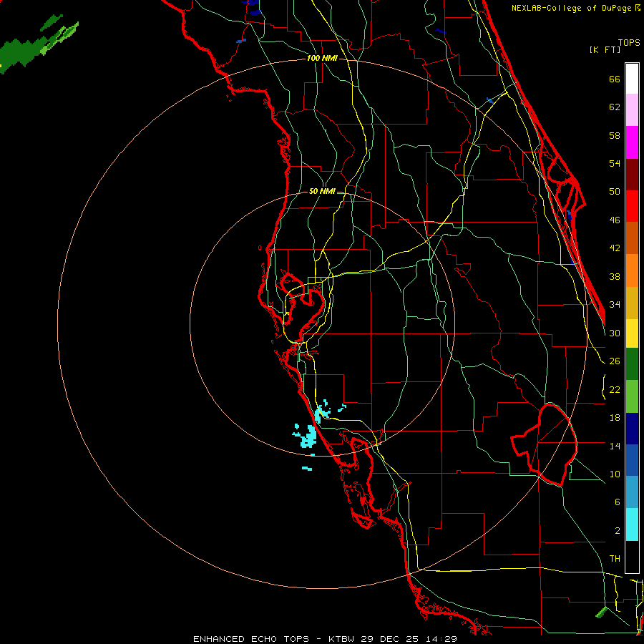Pick the cyan legend swatch
This screenshot has width=644, height=644.
point(632,525)
